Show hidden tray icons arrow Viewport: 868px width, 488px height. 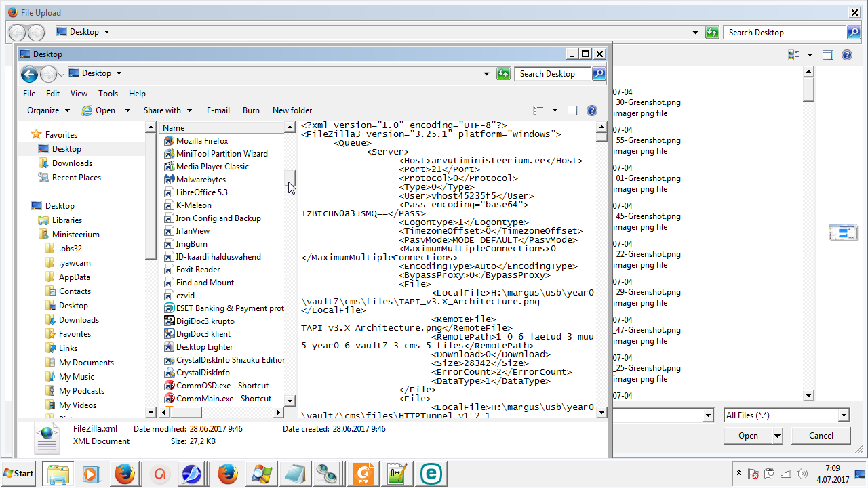point(738,473)
